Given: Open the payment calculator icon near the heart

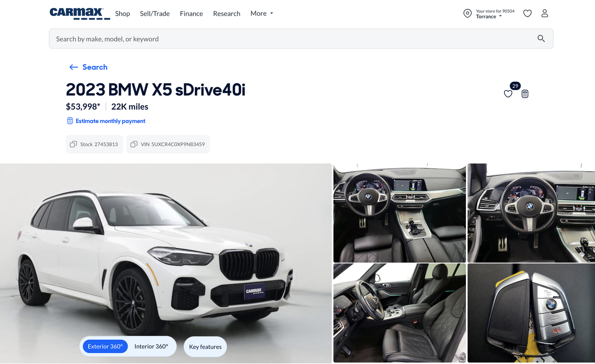Looking at the screenshot, I should (525, 94).
